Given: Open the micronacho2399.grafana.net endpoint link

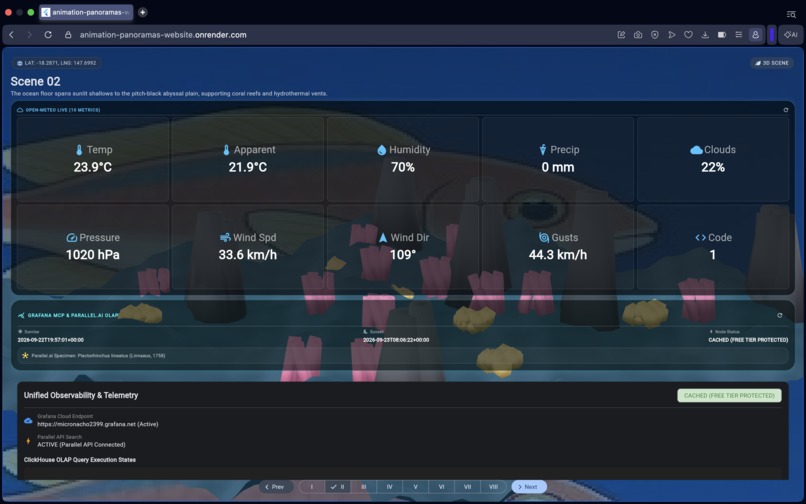Looking at the screenshot, I should click(x=98, y=424).
